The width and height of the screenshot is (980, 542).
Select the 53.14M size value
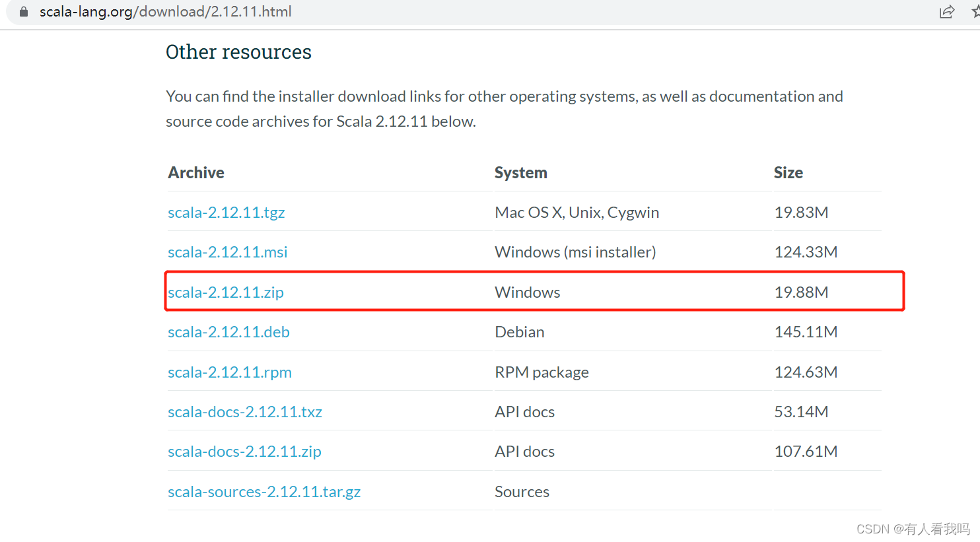[x=801, y=412]
